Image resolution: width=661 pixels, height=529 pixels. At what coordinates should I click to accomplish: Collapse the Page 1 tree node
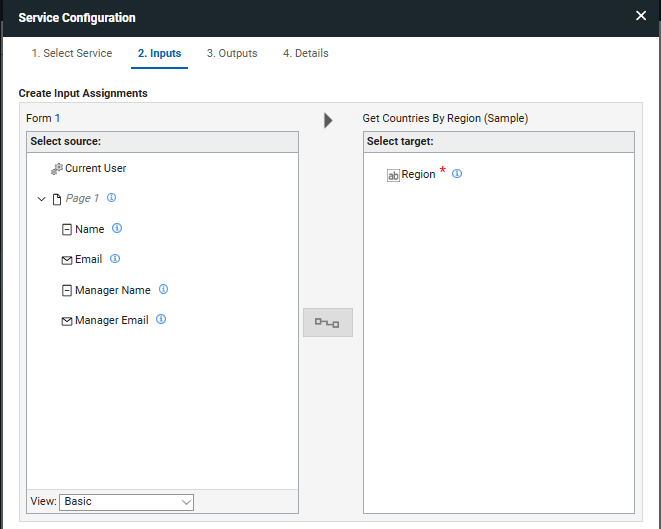click(41, 199)
